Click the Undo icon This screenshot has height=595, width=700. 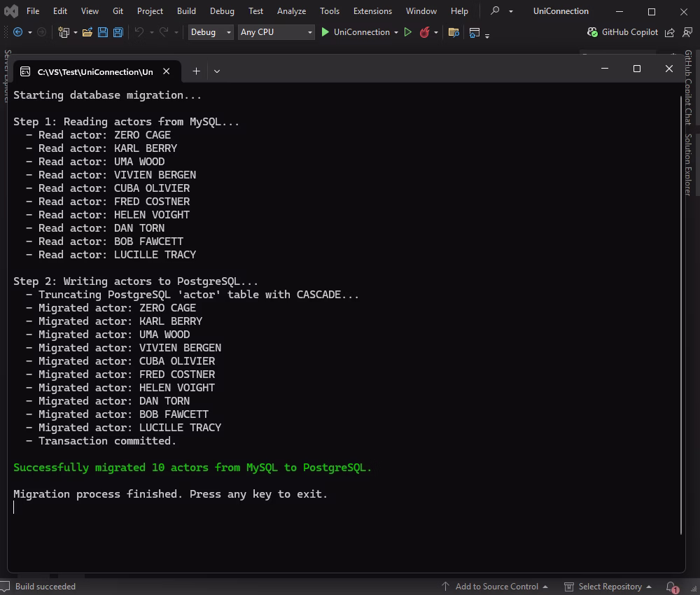[139, 32]
